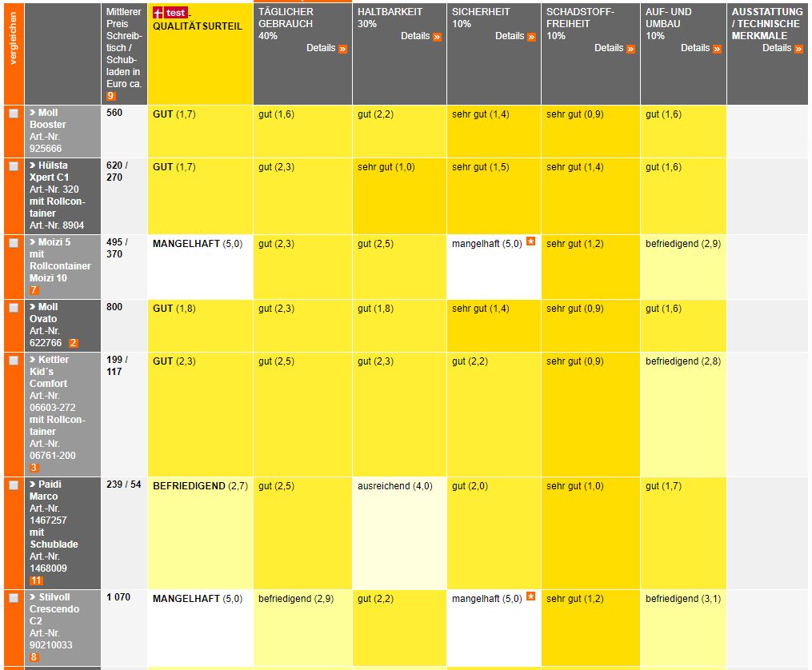Tick the compare checkbox for Moll Ovato
This screenshot has width=812, height=670.
coord(14,307)
